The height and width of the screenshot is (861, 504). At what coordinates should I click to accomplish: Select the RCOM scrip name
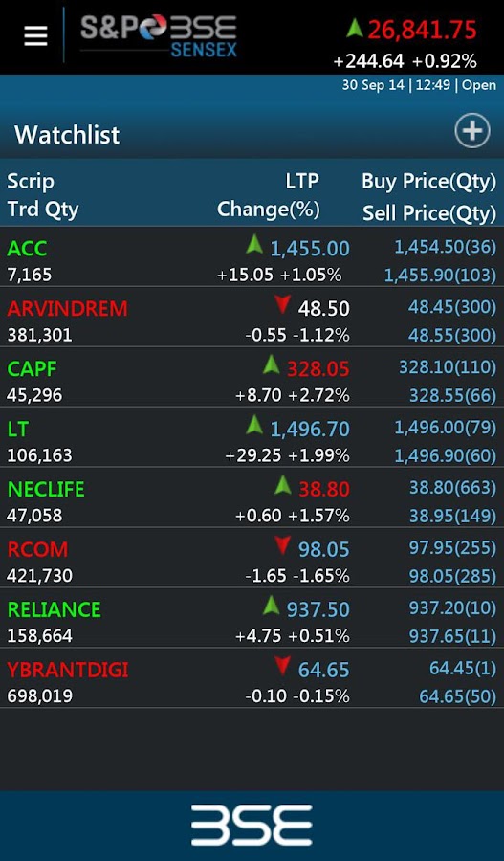pos(37,550)
